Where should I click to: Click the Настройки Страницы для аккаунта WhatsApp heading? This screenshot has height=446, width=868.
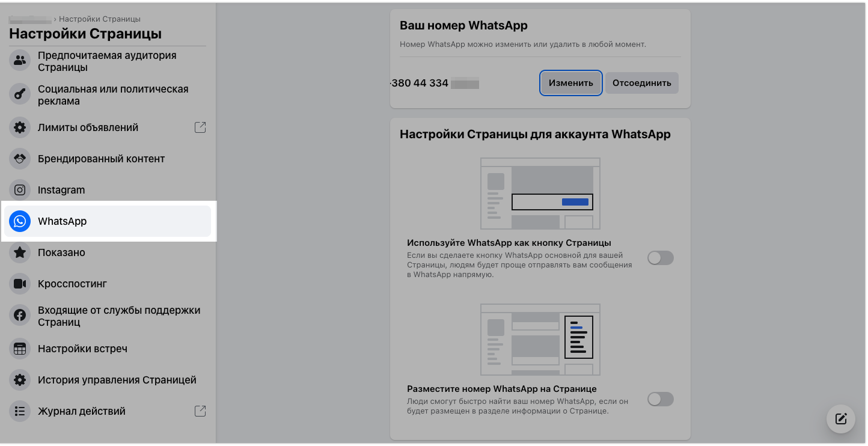point(535,134)
